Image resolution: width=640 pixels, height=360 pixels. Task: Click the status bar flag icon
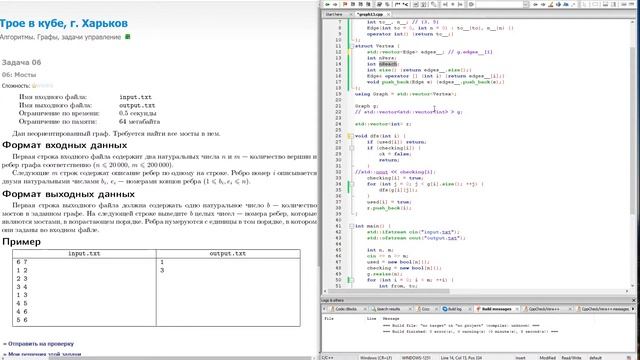629,358
